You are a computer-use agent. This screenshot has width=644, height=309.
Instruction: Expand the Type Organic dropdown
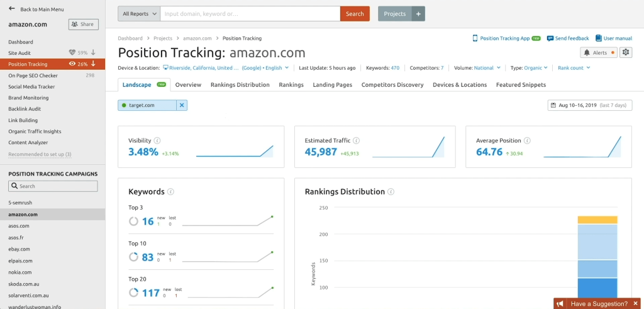click(529, 68)
